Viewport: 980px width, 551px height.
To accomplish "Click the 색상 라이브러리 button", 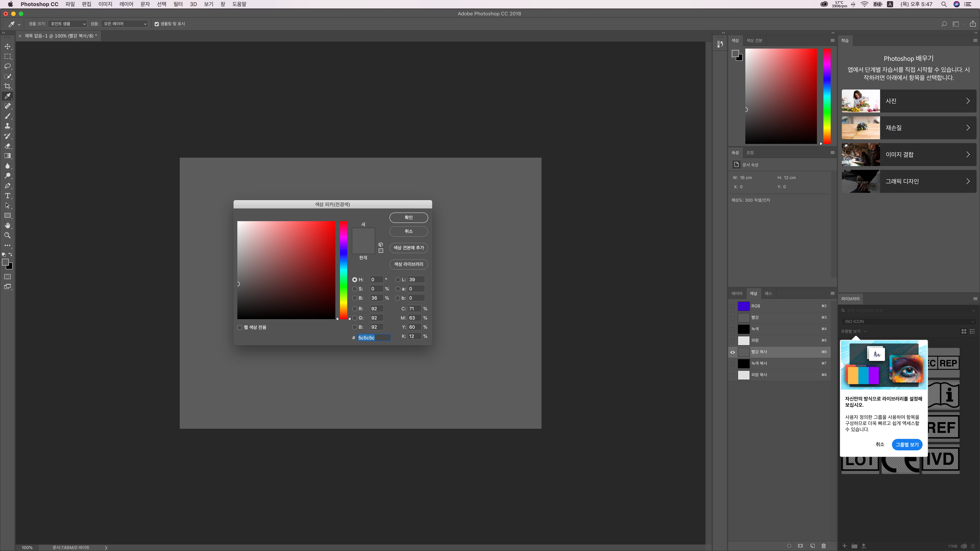I will pos(409,264).
